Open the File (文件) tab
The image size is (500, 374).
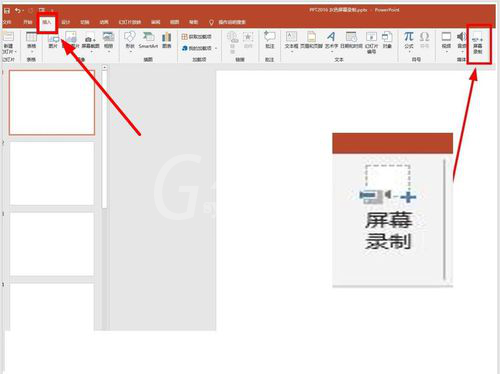pos(7,22)
